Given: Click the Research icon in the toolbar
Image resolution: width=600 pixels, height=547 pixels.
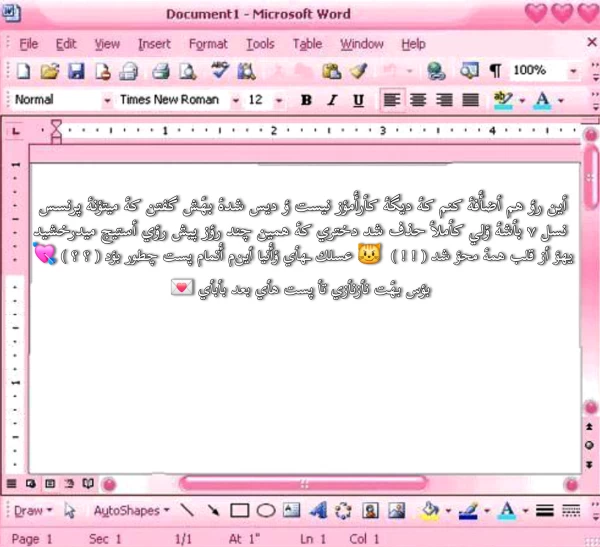Looking at the screenshot, I should tap(246, 72).
